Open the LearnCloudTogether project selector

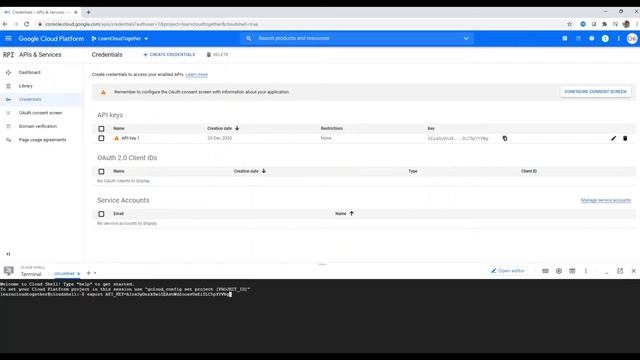pos(120,39)
